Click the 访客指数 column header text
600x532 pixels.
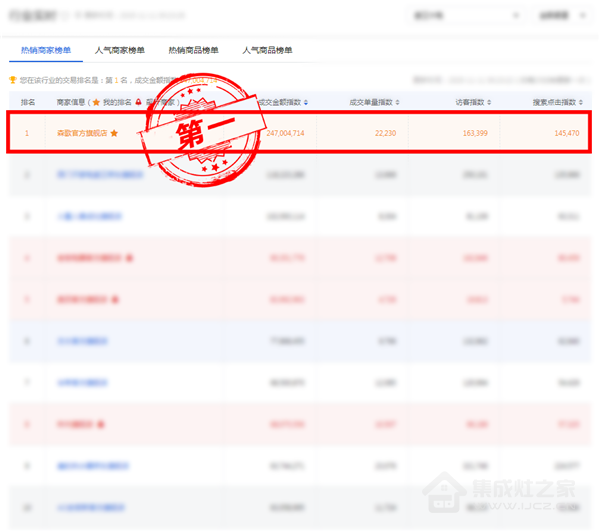coord(470,102)
